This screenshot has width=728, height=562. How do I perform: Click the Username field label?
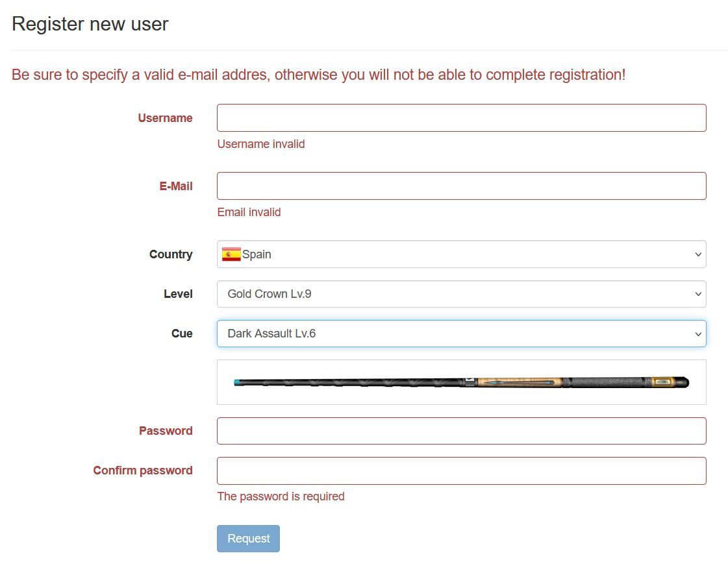coord(165,118)
